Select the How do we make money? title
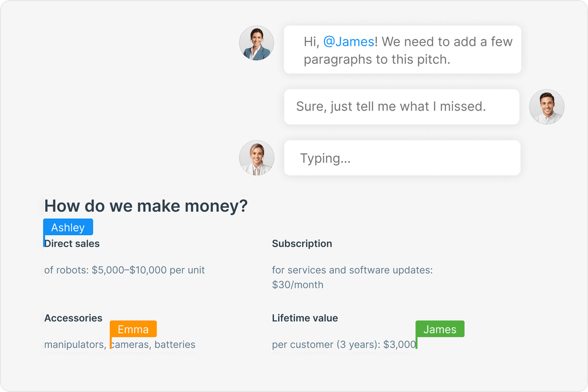 (145, 206)
